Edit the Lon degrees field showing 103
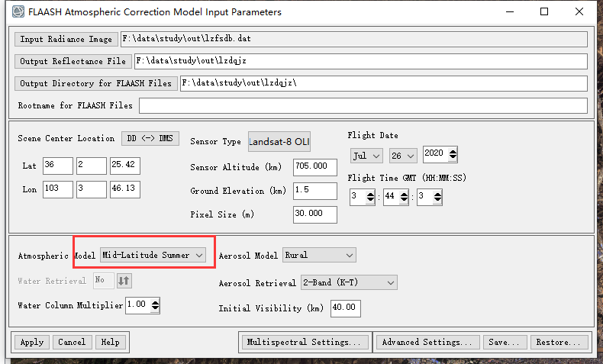Viewport: 603px width, 364px height. click(58, 189)
